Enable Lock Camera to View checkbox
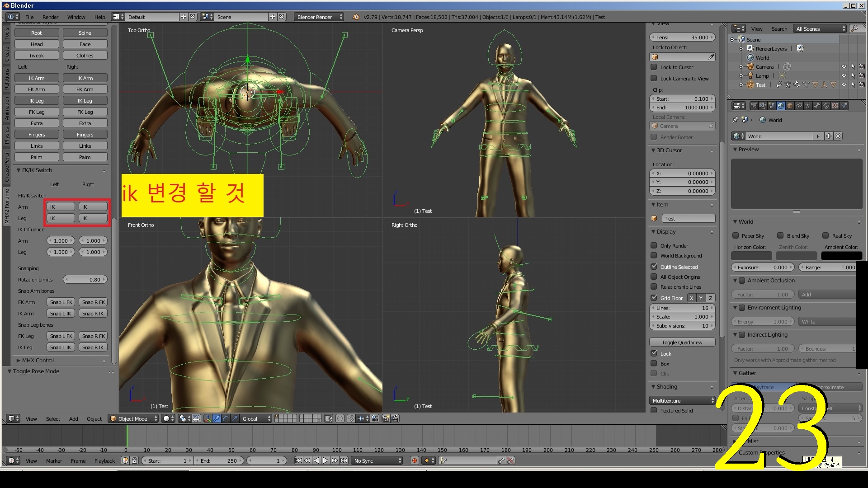 coord(654,78)
